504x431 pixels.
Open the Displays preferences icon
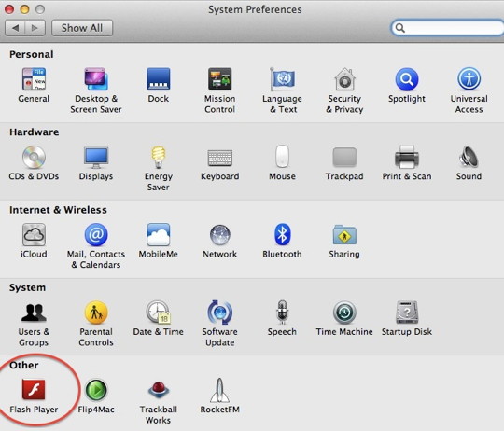click(x=96, y=157)
